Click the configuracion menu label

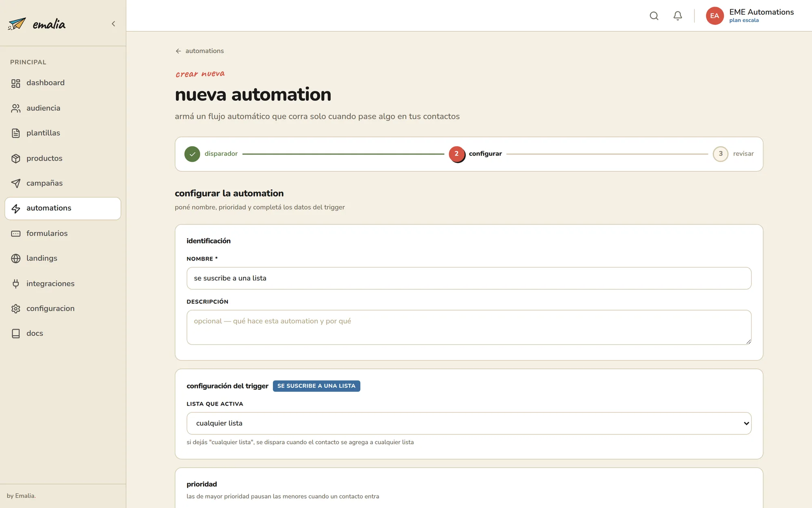pyautogui.click(x=50, y=308)
